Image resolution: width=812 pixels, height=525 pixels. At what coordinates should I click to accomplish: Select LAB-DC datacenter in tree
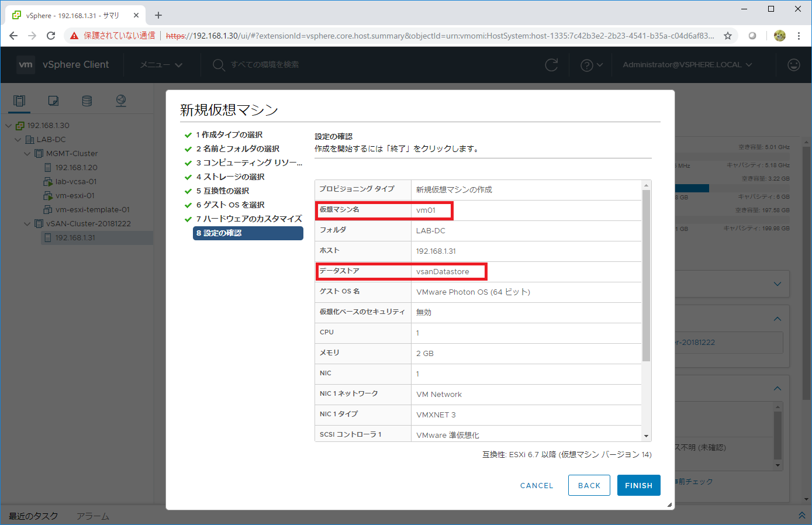(51, 139)
